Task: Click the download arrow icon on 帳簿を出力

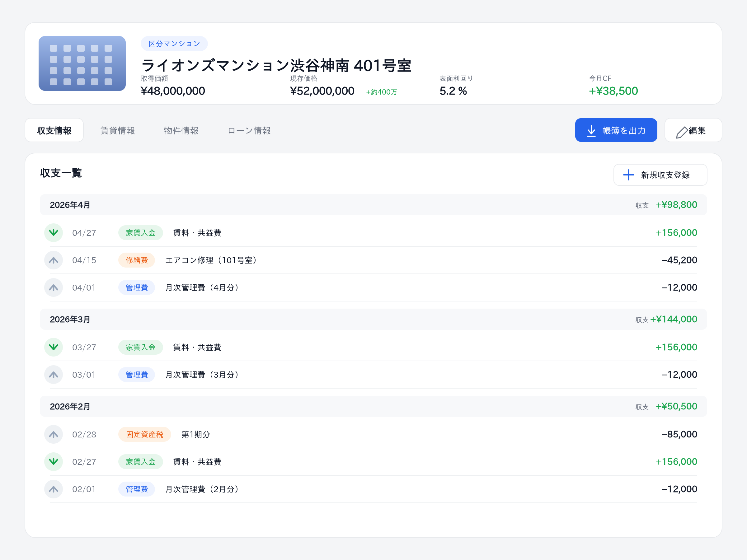Action: (591, 131)
